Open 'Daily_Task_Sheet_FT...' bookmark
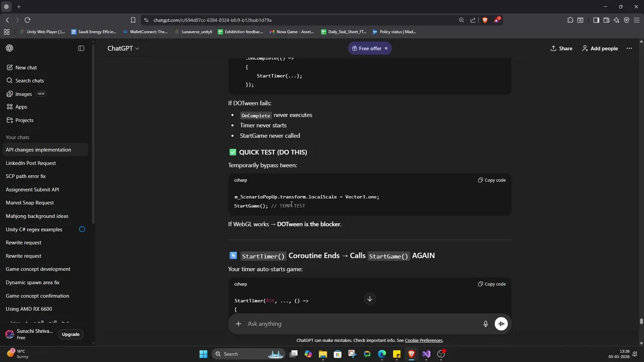The height and width of the screenshot is (362, 644). (x=344, y=32)
